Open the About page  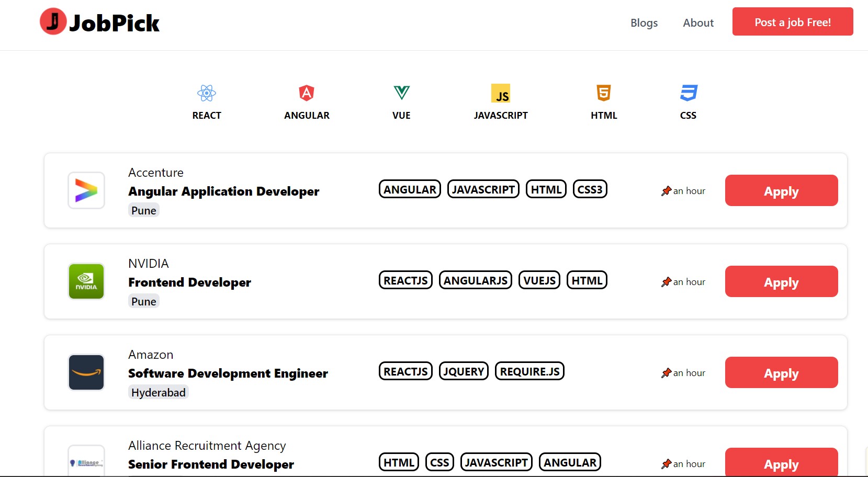tap(698, 22)
